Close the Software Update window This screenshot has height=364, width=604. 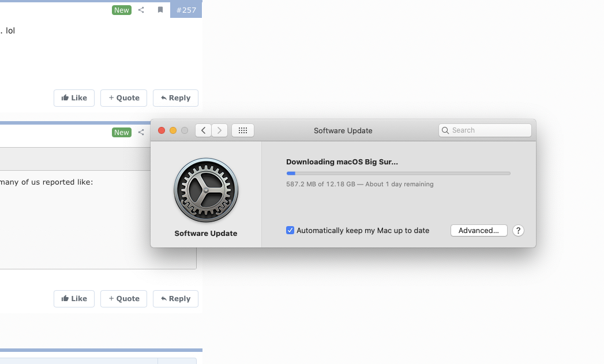pos(162,130)
